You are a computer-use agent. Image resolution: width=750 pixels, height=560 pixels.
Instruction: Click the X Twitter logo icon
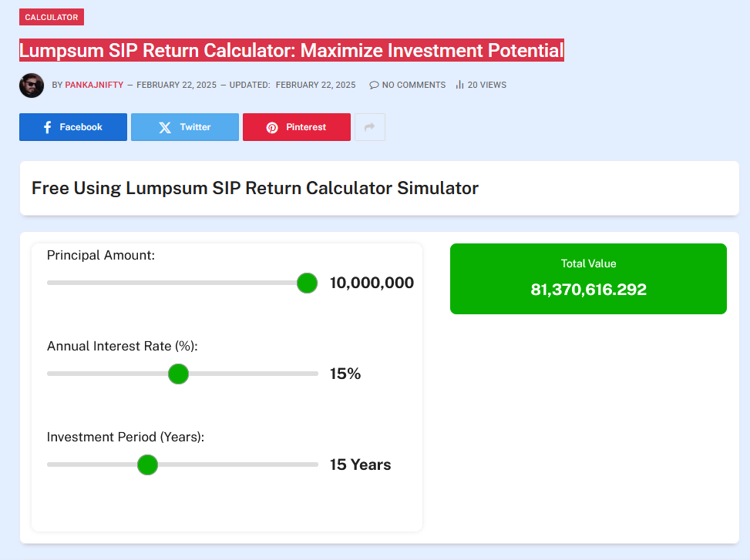coord(165,128)
